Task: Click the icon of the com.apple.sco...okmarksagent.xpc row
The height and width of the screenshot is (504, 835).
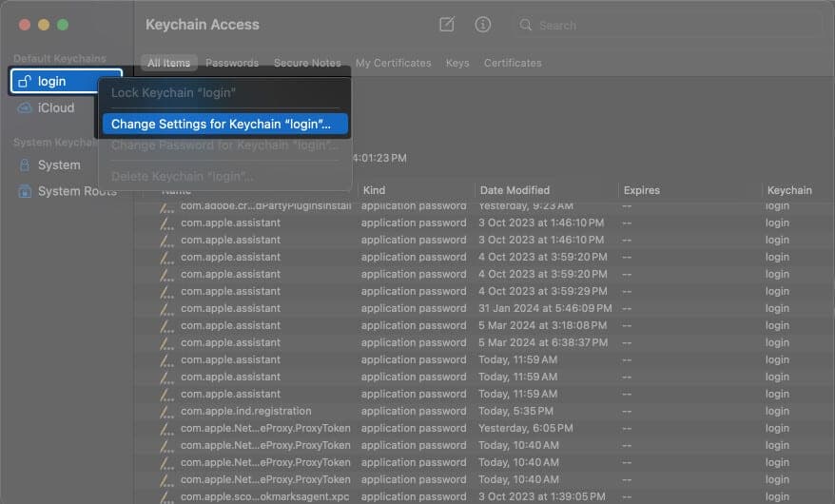Action: pos(166,497)
